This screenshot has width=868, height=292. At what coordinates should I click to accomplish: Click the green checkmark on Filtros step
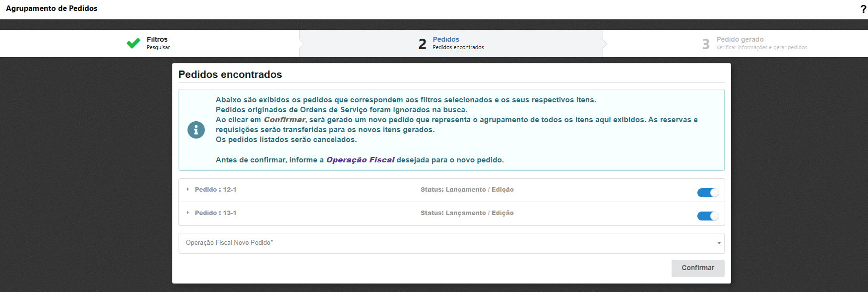[x=133, y=43]
